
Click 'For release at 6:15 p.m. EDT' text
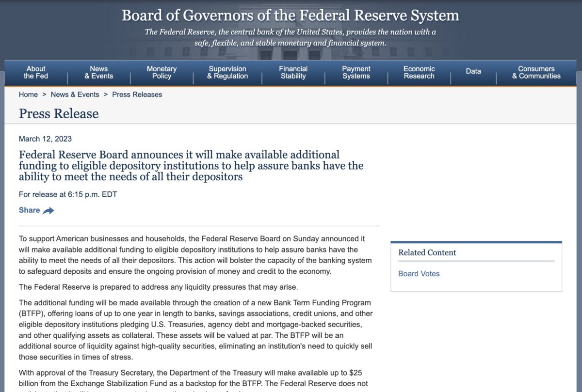click(x=68, y=195)
